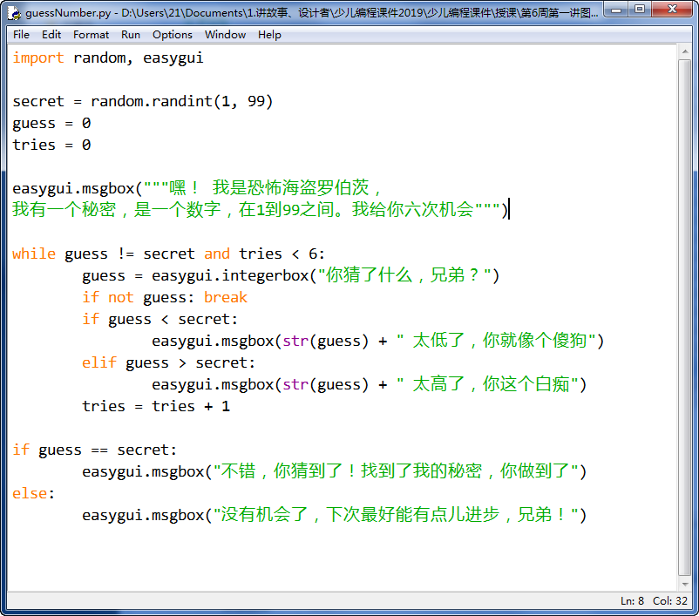This screenshot has width=699, height=616.
Task: Click the 'if guess == secret:' line
Action: (94, 450)
